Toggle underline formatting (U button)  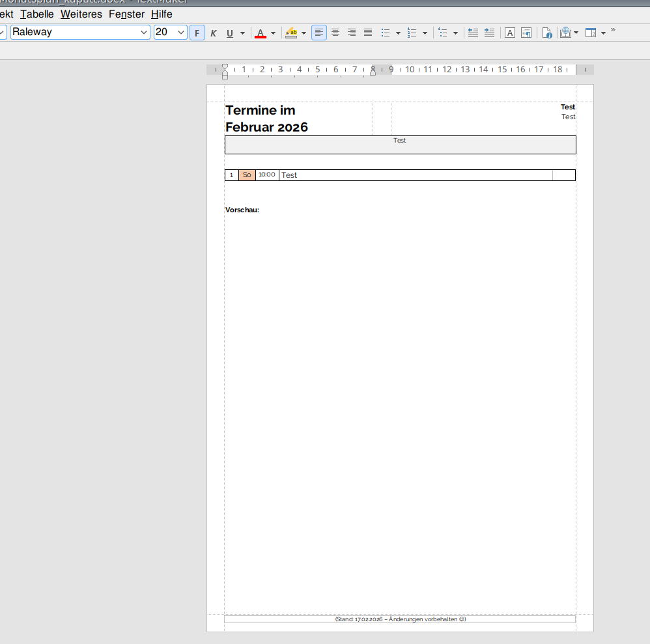tap(230, 33)
